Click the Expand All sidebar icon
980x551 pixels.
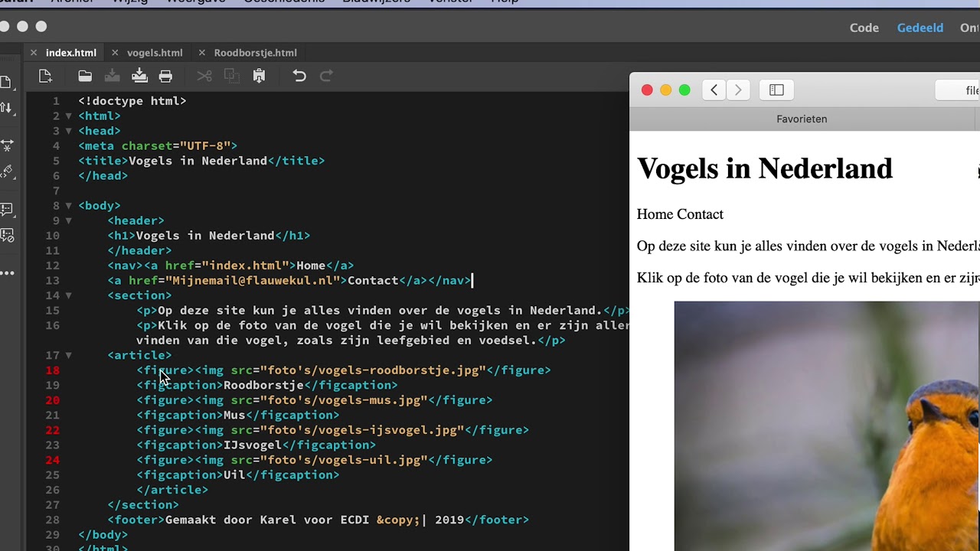6,145
